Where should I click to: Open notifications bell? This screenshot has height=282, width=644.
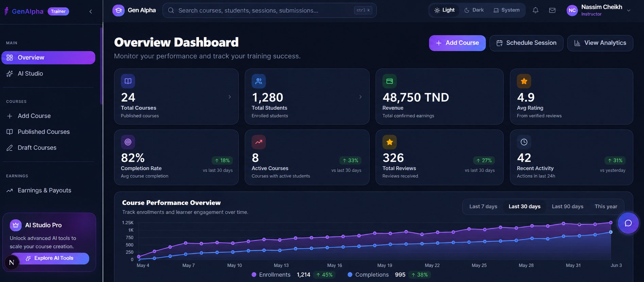[536, 10]
